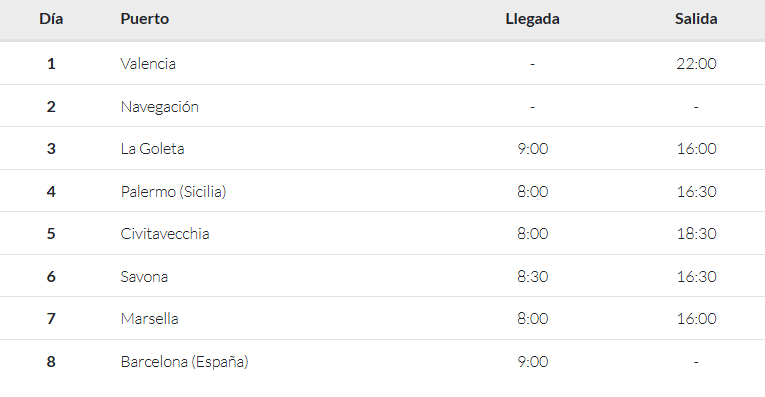The height and width of the screenshot is (397, 765).
Task: Click the Puerto column header
Action: pyautogui.click(x=144, y=19)
